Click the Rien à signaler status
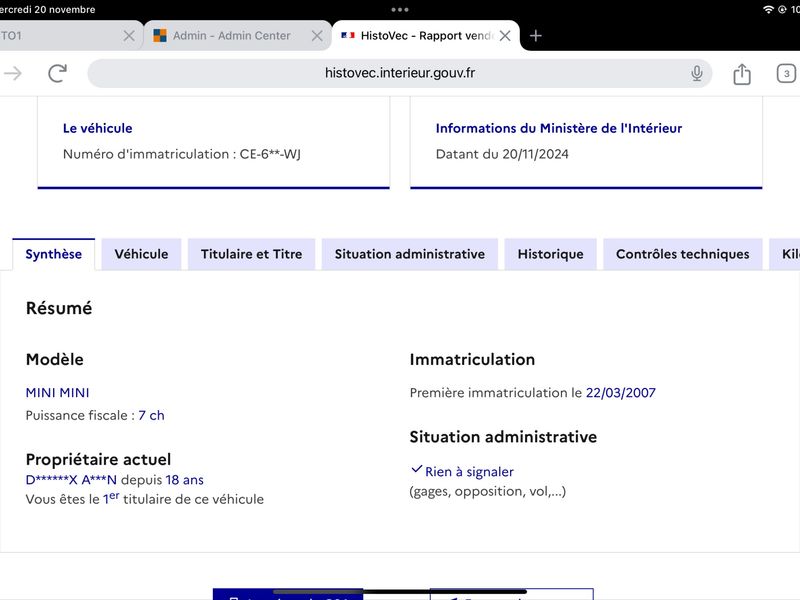Image resolution: width=800 pixels, height=600 pixels. tap(469, 472)
